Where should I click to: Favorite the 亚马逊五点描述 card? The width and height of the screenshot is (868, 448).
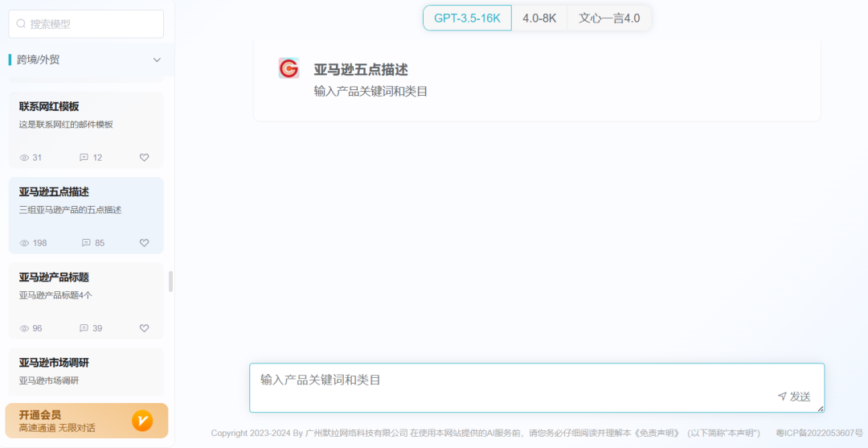145,243
